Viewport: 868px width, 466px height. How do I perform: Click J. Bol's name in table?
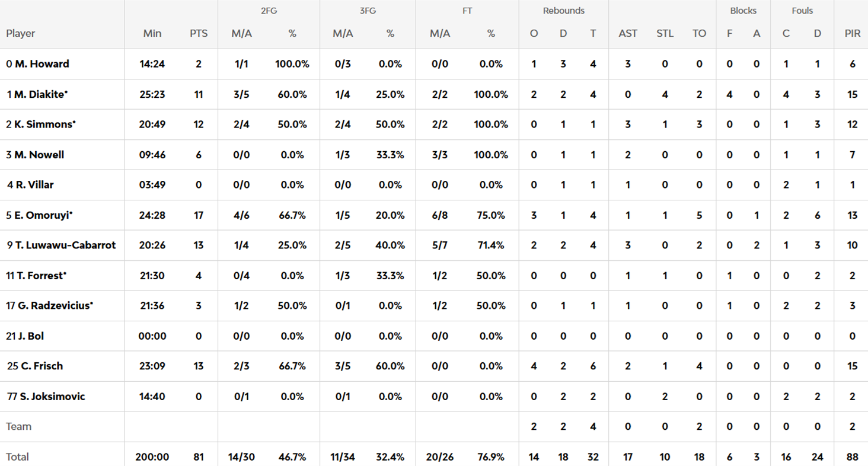click(x=31, y=336)
